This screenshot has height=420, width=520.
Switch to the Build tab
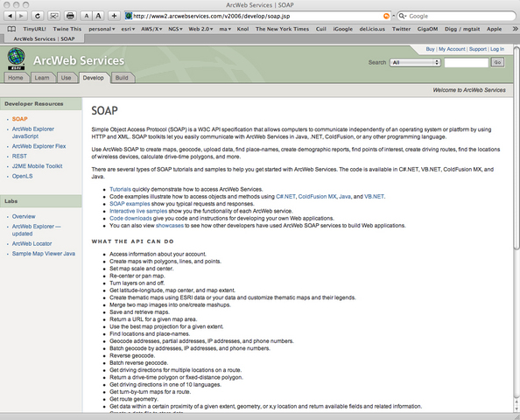(x=122, y=78)
